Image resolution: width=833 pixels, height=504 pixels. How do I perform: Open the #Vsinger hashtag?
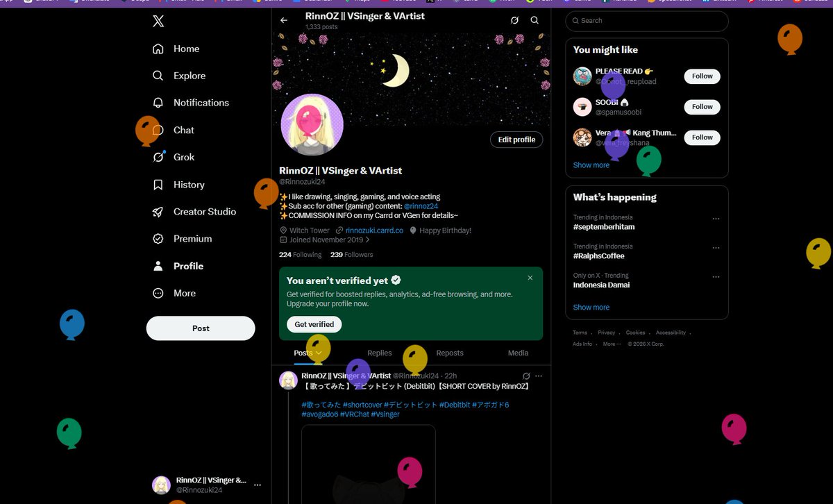(385, 414)
